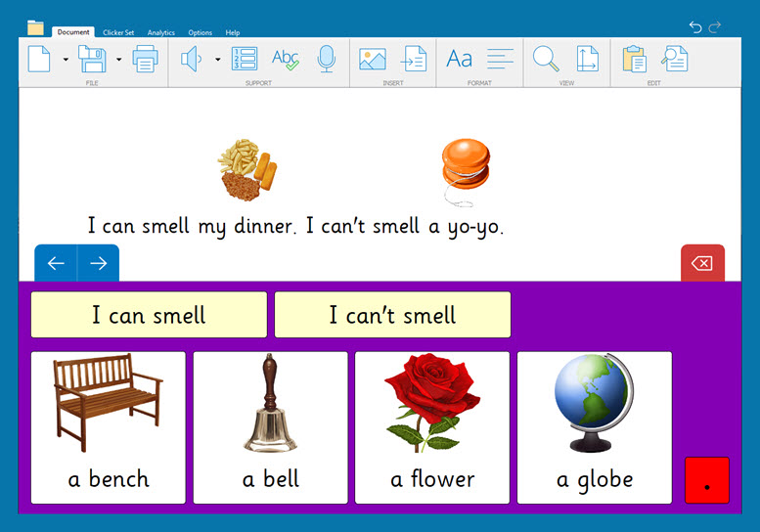The image size is (760, 532).
Task: Switch to the Analytics tab
Action: click(x=160, y=32)
